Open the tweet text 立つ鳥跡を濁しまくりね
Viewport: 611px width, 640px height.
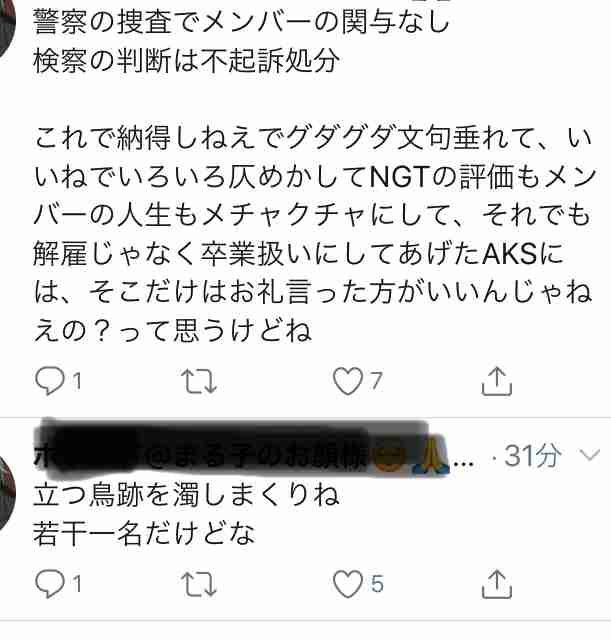186,495
